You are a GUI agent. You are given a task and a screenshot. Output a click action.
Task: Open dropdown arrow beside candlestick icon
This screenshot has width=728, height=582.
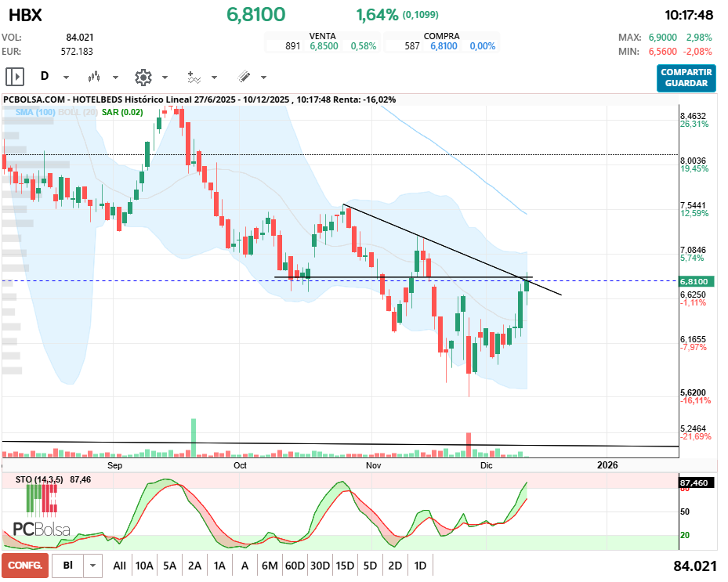(x=115, y=78)
